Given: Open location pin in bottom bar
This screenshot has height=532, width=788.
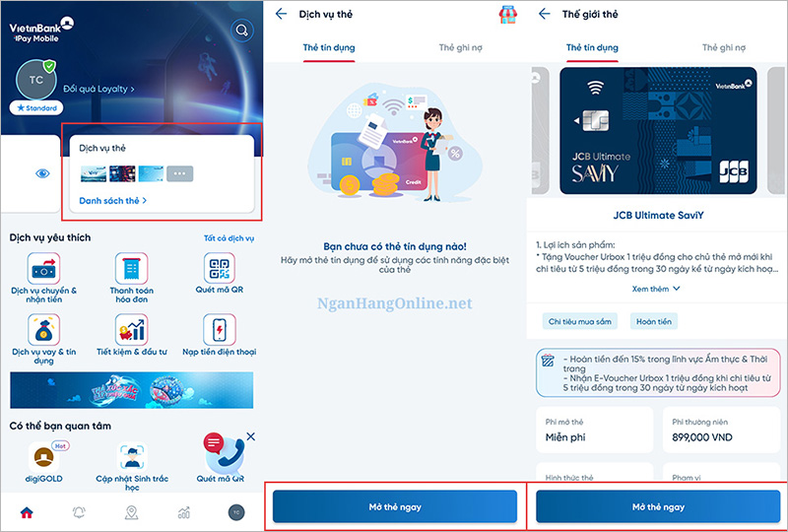Looking at the screenshot, I should [x=131, y=512].
